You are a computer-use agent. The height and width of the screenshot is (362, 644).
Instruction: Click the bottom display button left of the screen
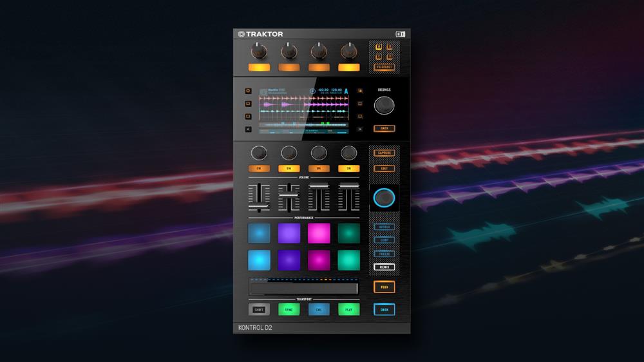(248, 129)
